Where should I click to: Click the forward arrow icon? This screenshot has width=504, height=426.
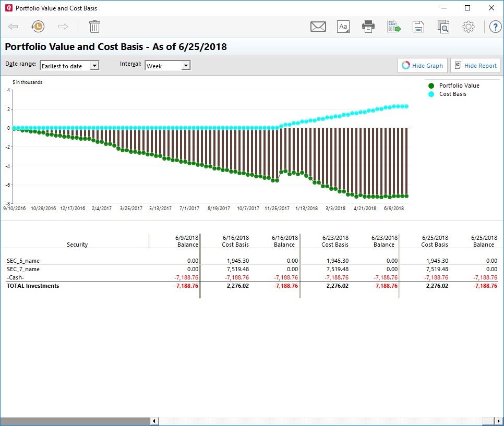click(x=63, y=27)
